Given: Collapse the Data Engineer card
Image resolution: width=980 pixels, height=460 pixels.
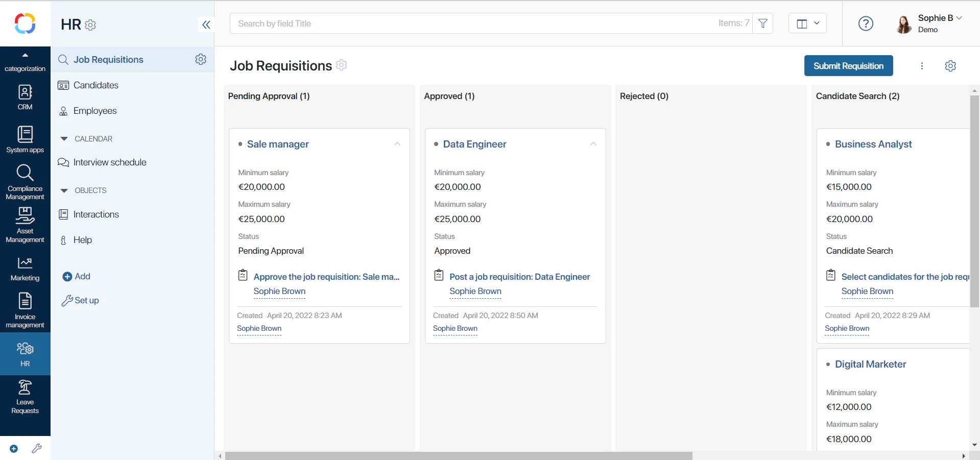Looking at the screenshot, I should pyautogui.click(x=593, y=144).
